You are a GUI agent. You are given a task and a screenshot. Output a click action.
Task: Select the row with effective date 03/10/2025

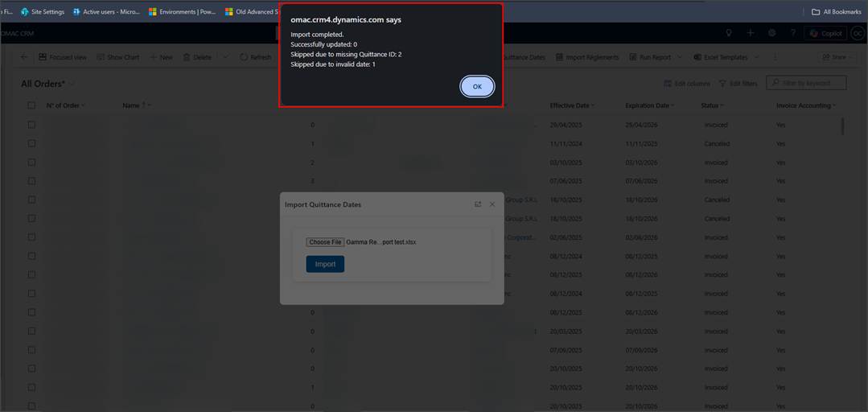[31, 163]
